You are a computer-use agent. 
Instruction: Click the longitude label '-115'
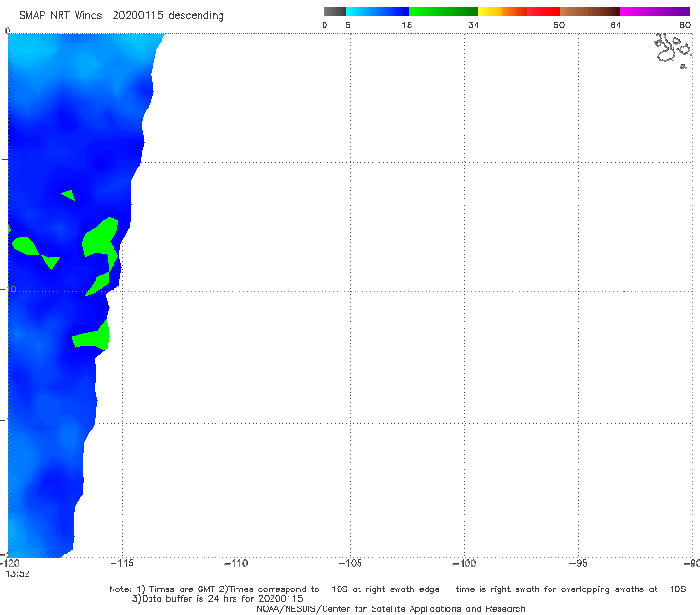(x=122, y=563)
